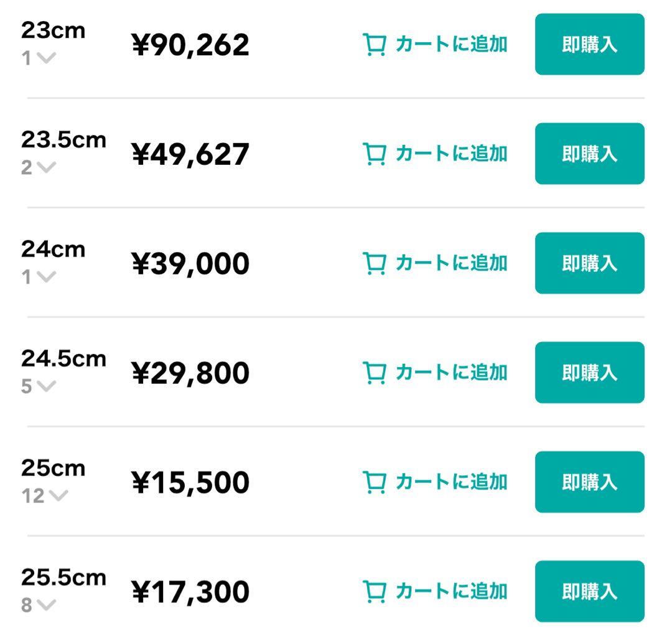This screenshot has width=672, height=634.
Task: Buy the 24.5cm size instantly
Action: coord(589,373)
